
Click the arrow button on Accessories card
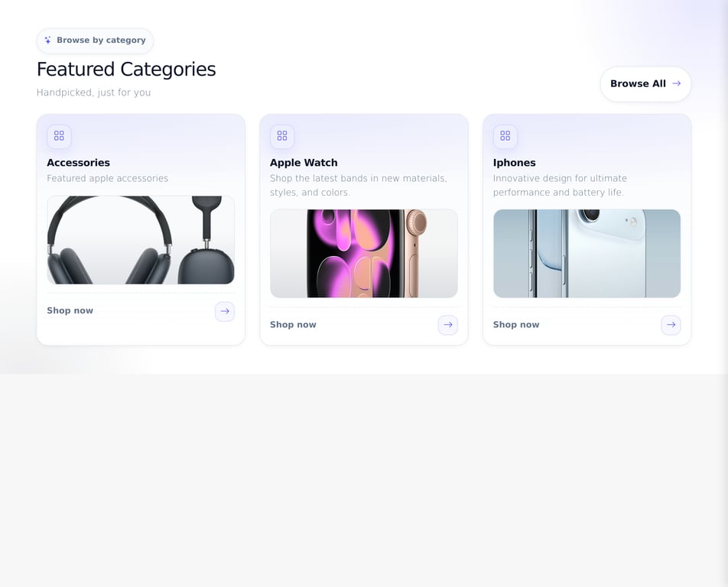click(x=225, y=311)
